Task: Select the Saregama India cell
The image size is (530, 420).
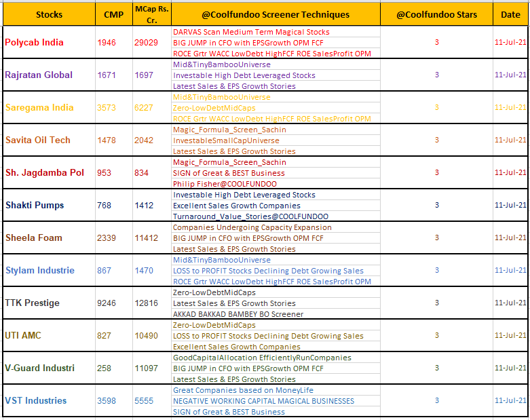Action: [x=49, y=108]
